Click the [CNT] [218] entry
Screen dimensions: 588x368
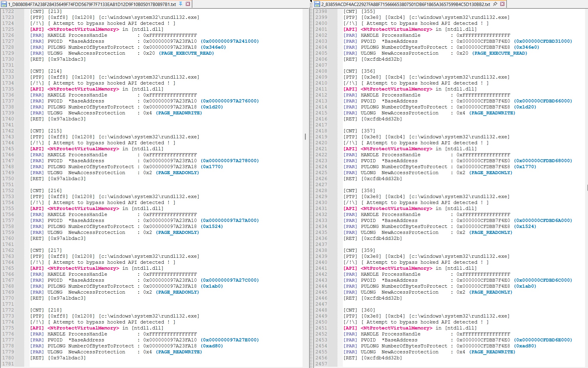coord(46,310)
